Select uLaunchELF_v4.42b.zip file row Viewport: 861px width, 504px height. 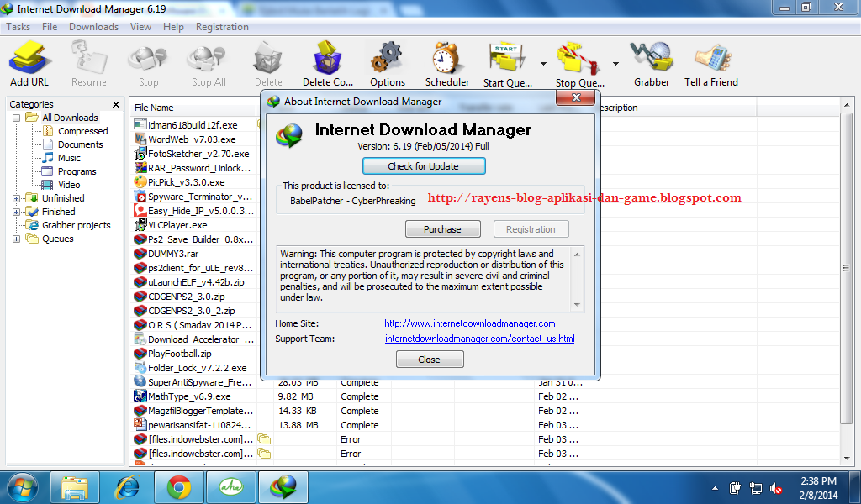click(196, 282)
